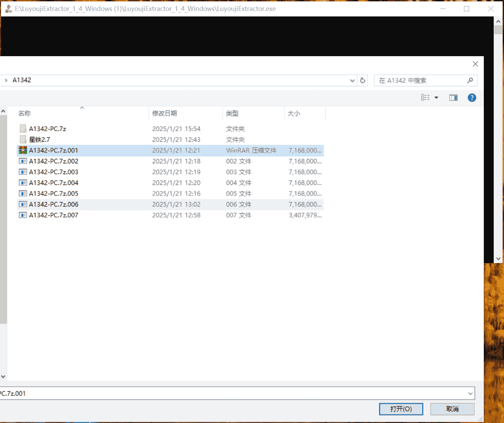Image resolution: width=504 pixels, height=423 pixels.
Task: Select the WinRAR icon of A1342-PC.7z.001
Action: (x=23, y=150)
